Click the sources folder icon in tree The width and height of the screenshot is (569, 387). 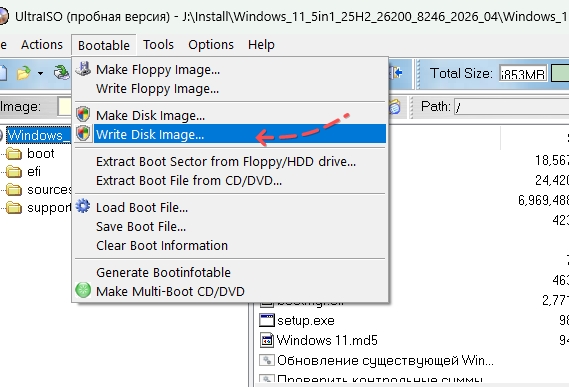14,190
